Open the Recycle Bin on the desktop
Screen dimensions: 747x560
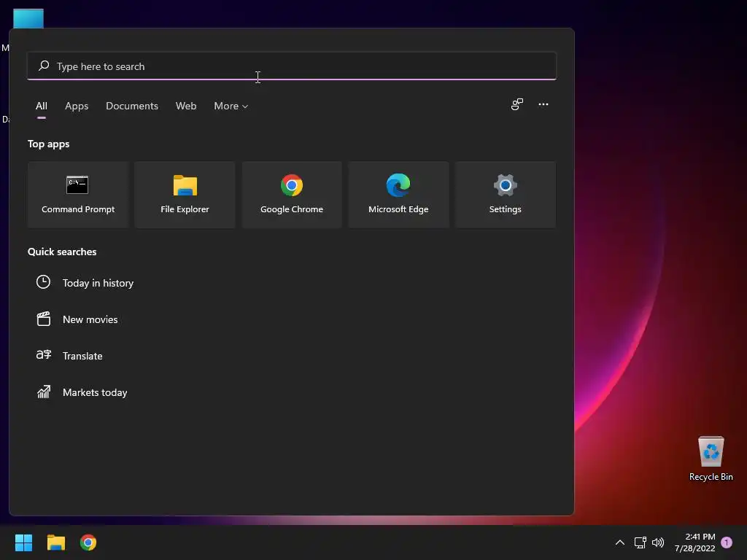[x=711, y=459]
